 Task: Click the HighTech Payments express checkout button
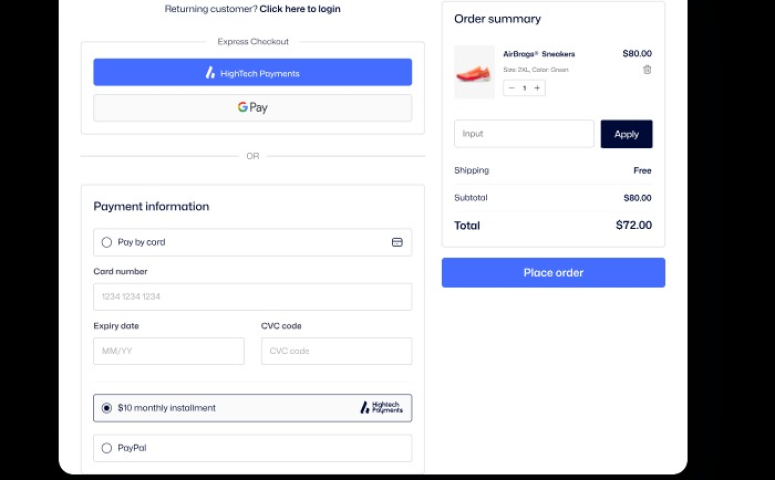pos(253,72)
